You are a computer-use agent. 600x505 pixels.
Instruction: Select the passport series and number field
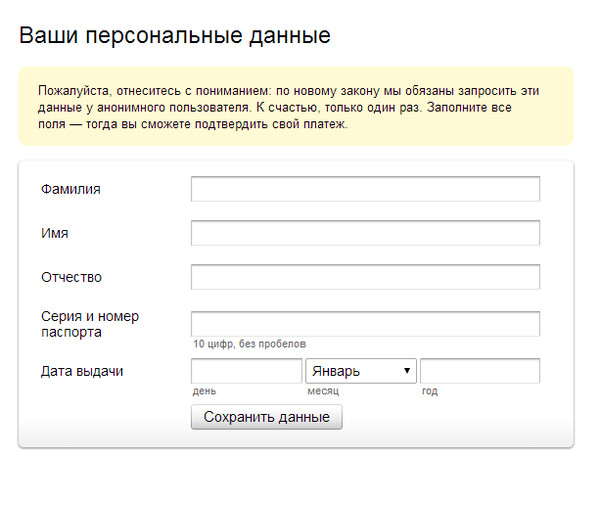pyautogui.click(x=365, y=324)
